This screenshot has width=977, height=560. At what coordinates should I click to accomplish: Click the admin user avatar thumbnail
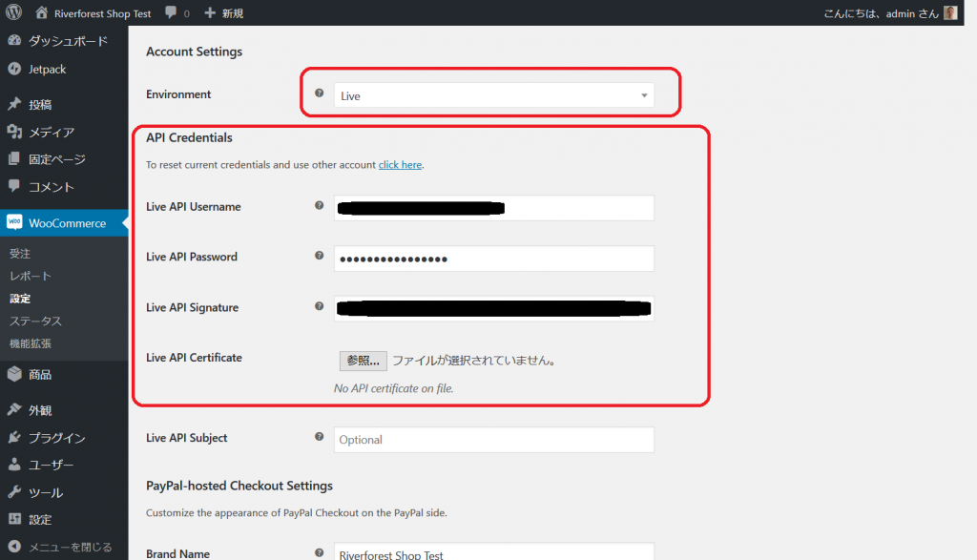950,13
